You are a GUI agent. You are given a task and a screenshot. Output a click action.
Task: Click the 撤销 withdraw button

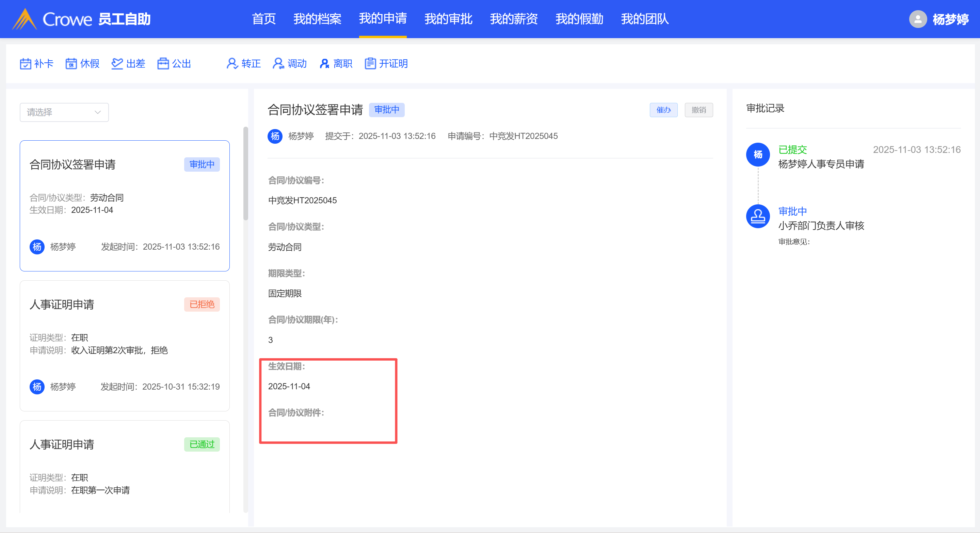coord(698,110)
